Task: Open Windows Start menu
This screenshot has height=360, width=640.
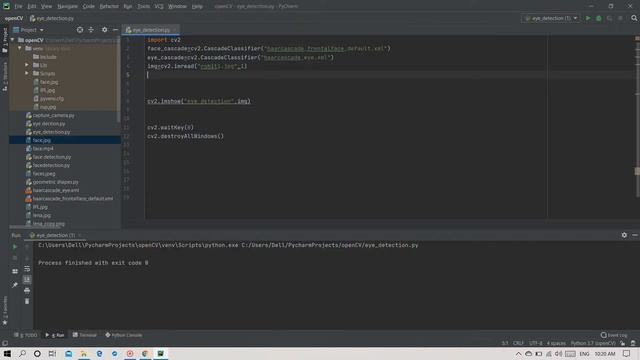Action: [7, 353]
